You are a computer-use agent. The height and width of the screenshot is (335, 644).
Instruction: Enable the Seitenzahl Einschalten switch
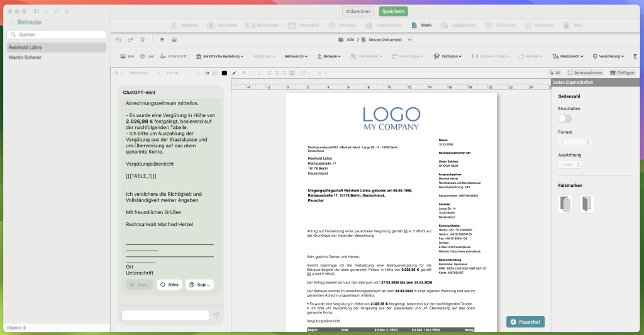click(565, 118)
